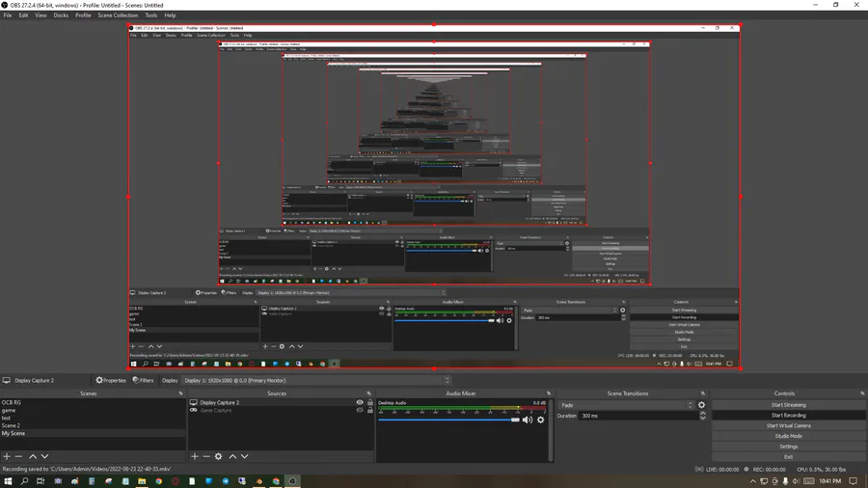This screenshot has height=488, width=868.
Task: Open the View menu
Action: [41, 15]
